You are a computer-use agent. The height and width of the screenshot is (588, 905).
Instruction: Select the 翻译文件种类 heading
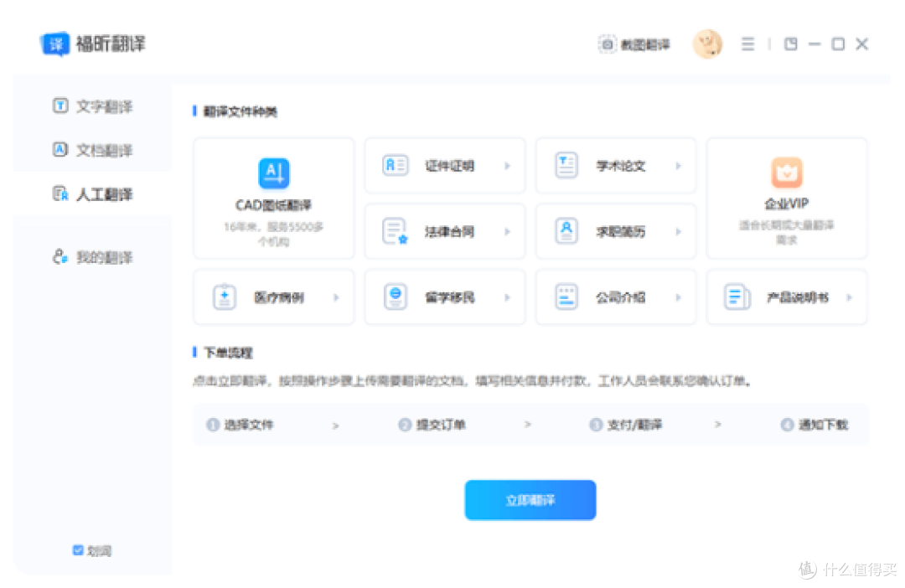coord(240,111)
